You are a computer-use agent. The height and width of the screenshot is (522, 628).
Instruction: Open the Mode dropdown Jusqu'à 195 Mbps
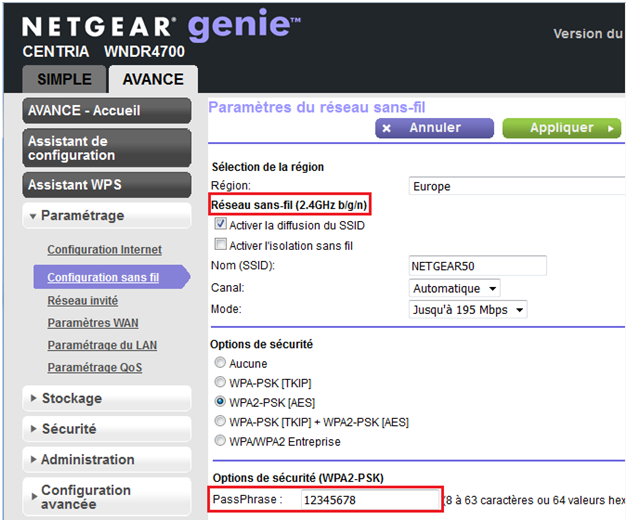(x=468, y=310)
